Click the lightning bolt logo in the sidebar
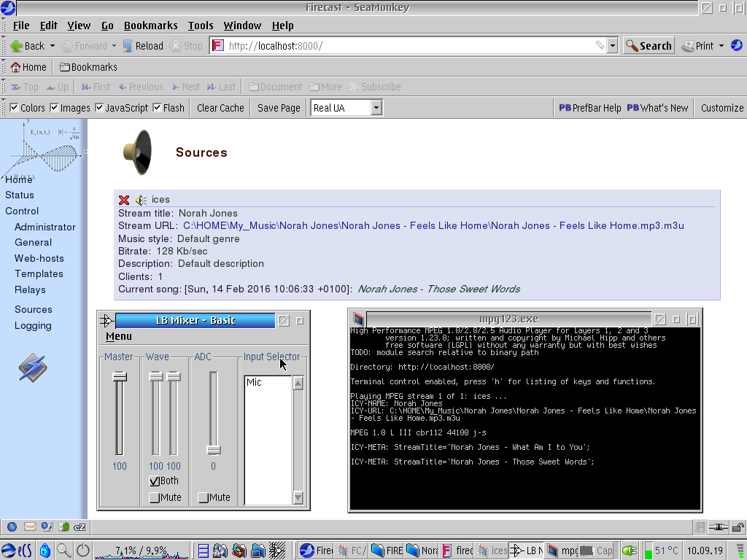The width and height of the screenshot is (747, 560). click(x=32, y=367)
